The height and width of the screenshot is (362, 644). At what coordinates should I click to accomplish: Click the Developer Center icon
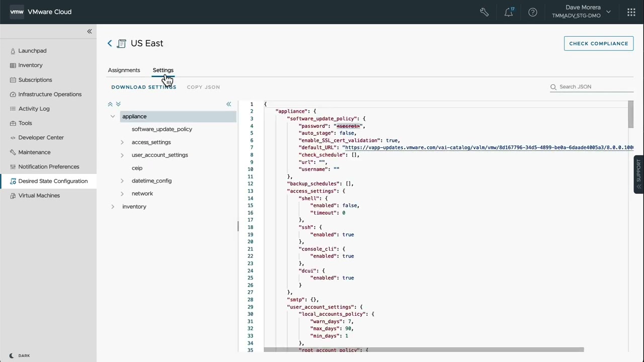point(13,137)
